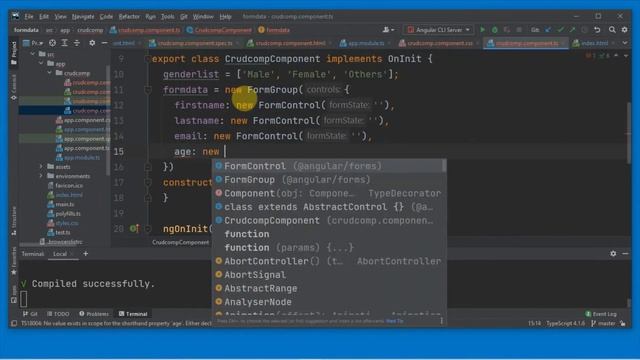The width and height of the screenshot is (640, 360).
Task: Run the Angular CLI Server configuration
Action: pos(482,30)
